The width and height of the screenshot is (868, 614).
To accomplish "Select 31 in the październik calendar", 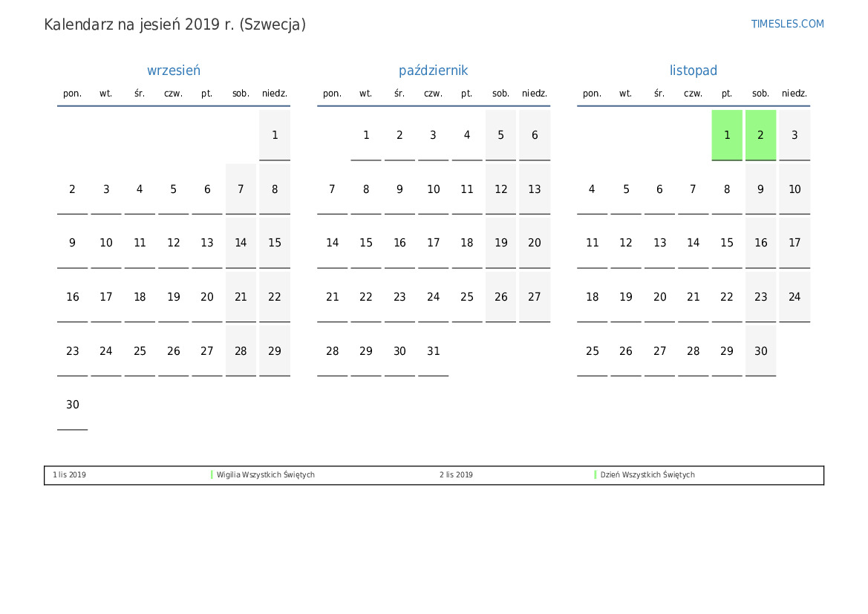I will click(x=433, y=351).
